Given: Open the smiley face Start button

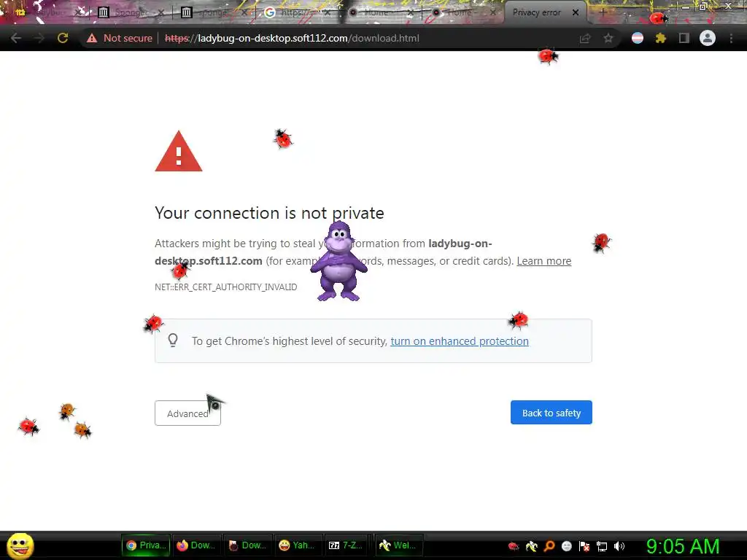Looking at the screenshot, I should [20, 545].
